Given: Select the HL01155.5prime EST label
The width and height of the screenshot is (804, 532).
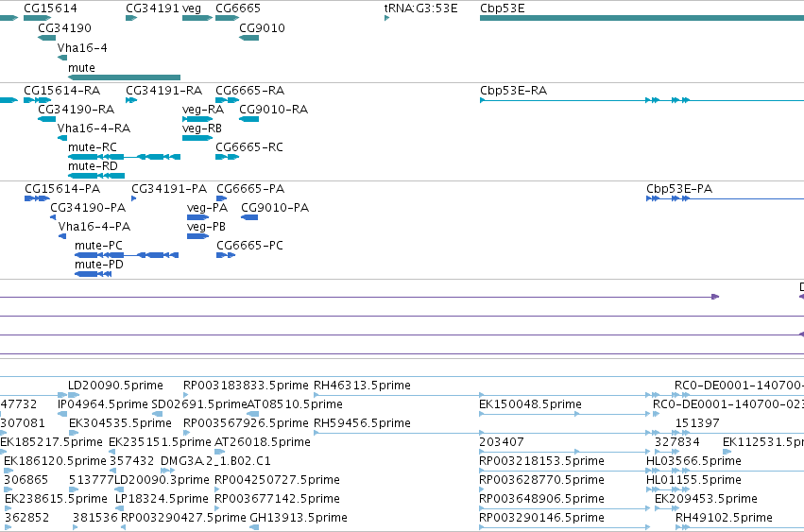Looking at the screenshot, I should click(x=693, y=480).
